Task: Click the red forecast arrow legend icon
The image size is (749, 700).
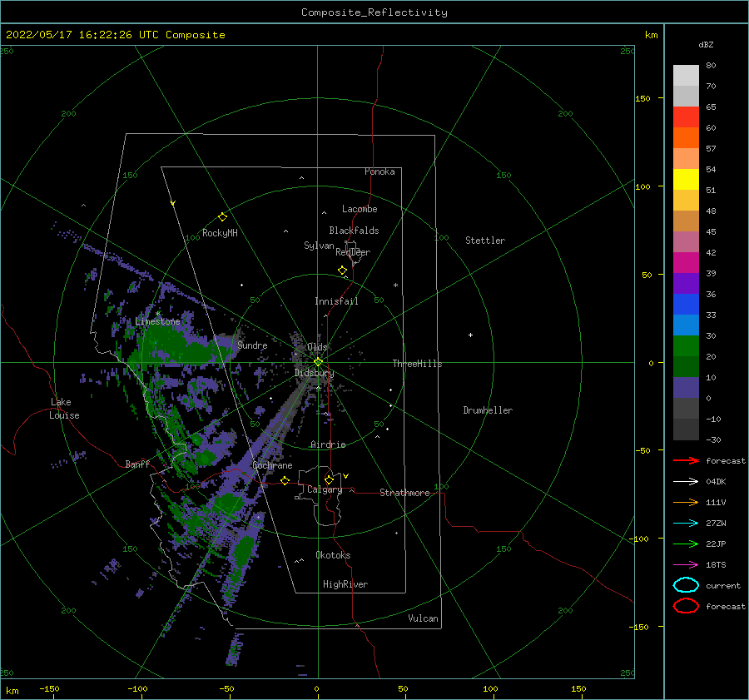Action: 686,460
